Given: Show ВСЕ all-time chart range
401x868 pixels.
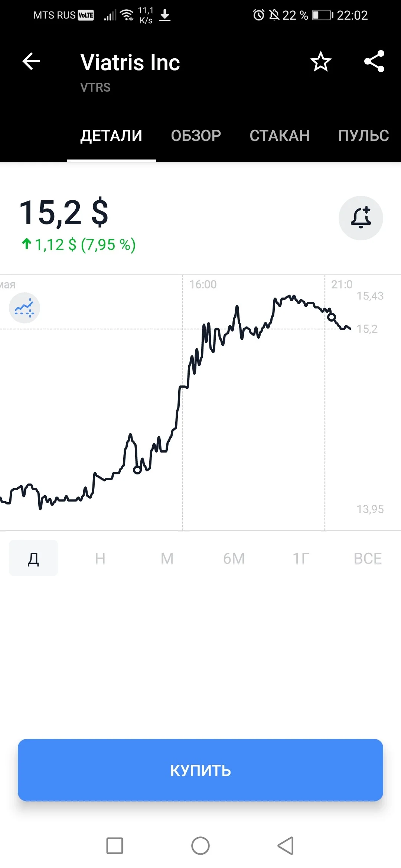Looking at the screenshot, I should (x=368, y=558).
